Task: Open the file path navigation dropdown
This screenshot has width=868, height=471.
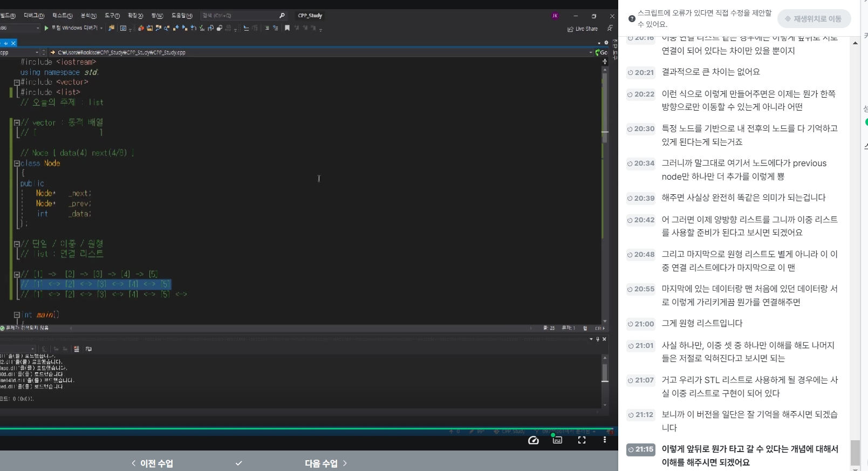Action: tap(591, 52)
